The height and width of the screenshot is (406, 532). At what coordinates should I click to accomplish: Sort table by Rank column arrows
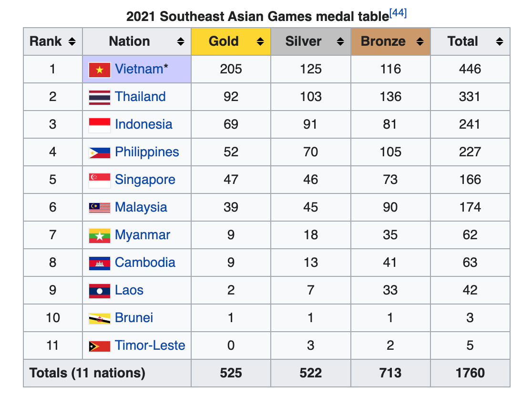pos(72,41)
